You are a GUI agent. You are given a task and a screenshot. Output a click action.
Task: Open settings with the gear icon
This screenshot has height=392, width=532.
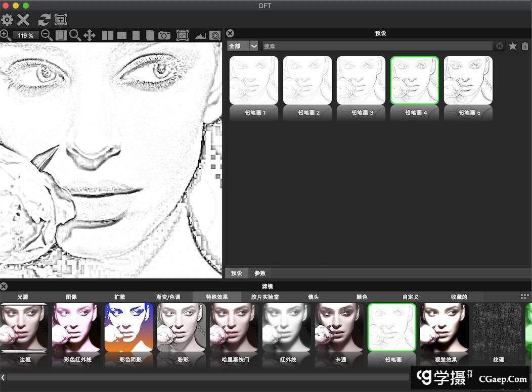coord(7,20)
